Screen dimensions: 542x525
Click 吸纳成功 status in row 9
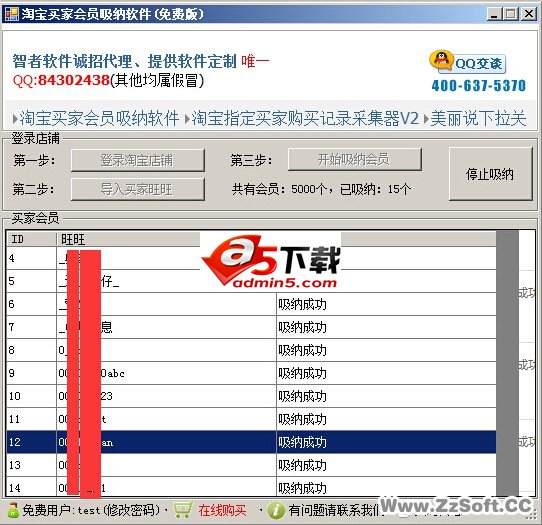[x=302, y=373]
